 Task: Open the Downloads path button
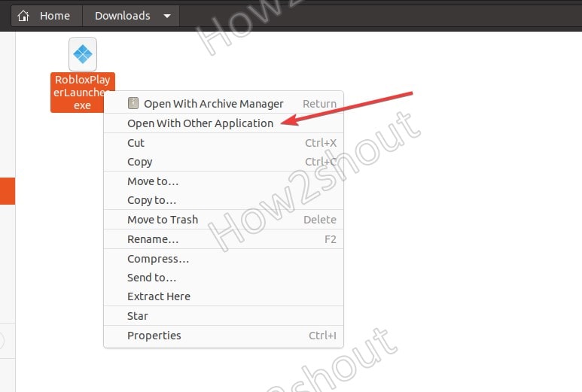[x=131, y=16]
